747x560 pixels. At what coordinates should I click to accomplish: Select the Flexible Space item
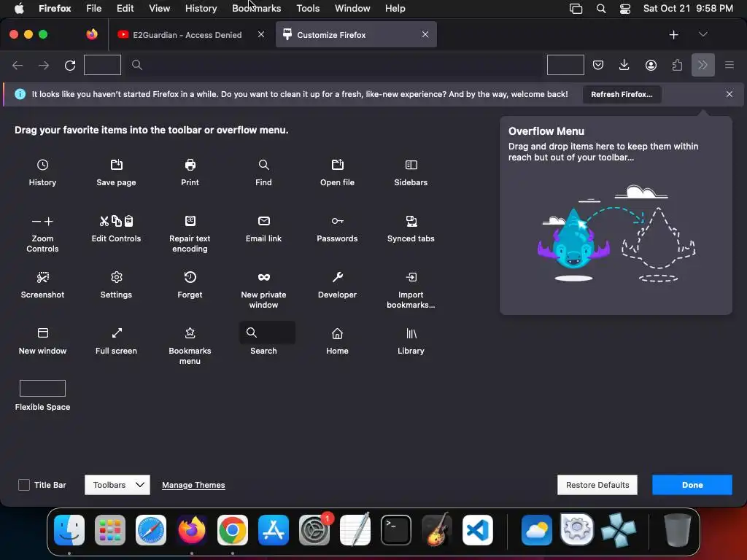42,395
